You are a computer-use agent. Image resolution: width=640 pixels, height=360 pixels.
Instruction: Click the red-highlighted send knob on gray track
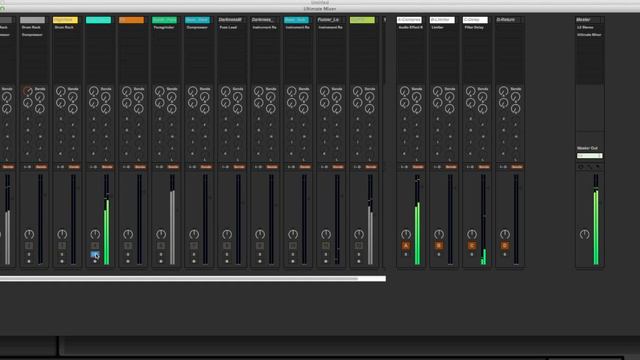pos(28,91)
